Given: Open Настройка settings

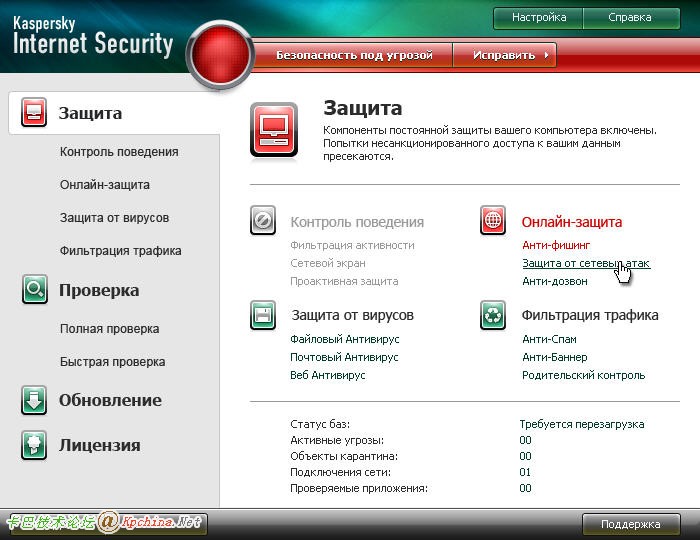Looking at the screenshot, I should click(538, 18).
